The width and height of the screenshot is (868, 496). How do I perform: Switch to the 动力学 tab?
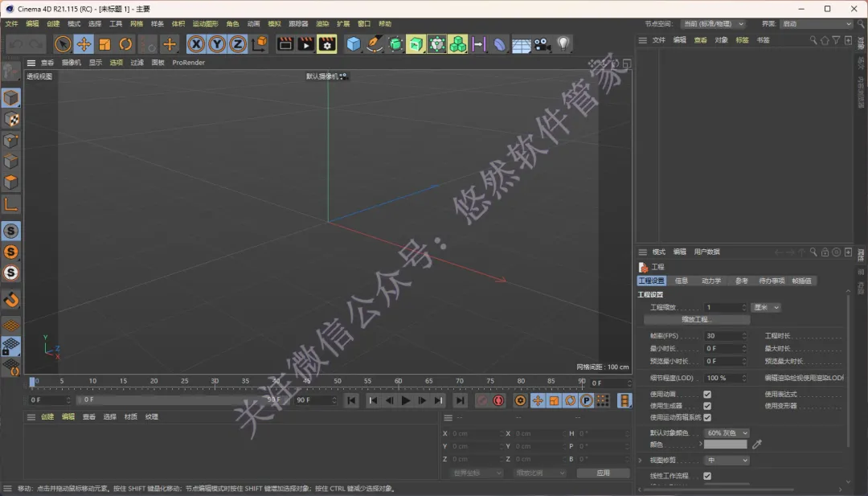point(711,281)
